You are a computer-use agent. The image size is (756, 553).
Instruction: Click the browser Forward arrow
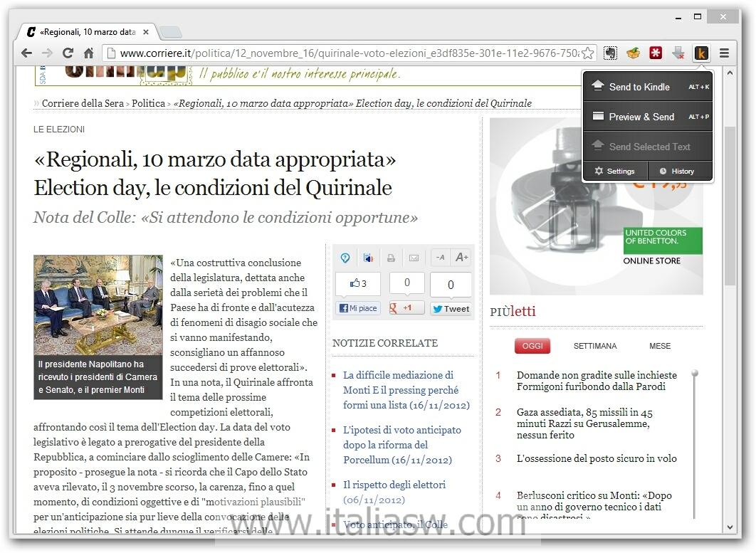pyautogui.click(x=47, y=53)
